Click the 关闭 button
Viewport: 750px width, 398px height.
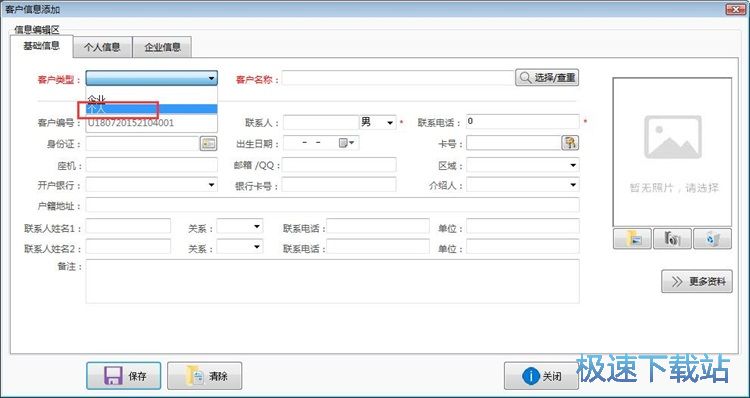(x=541, y=376)
